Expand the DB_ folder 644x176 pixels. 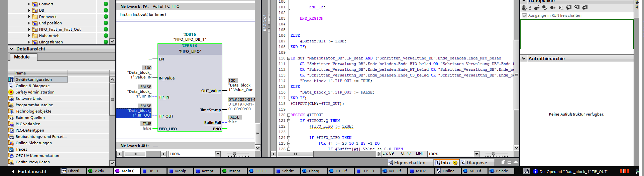[x=29, y=10]
